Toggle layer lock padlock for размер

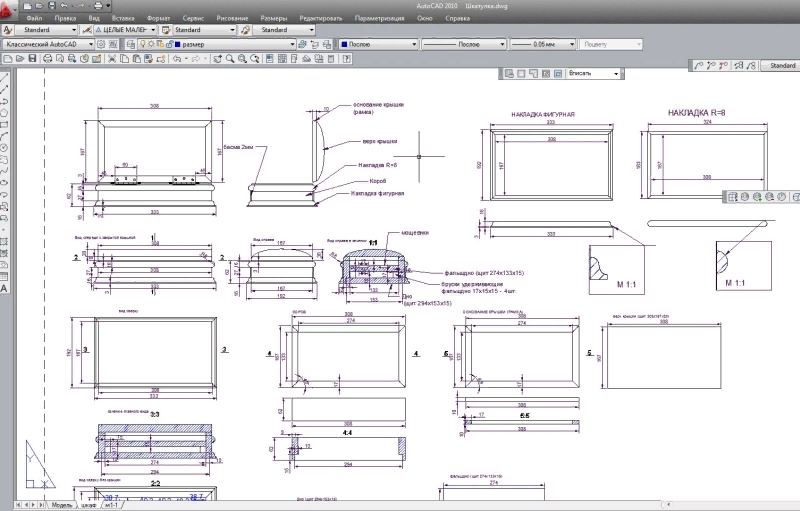[169, 44]
